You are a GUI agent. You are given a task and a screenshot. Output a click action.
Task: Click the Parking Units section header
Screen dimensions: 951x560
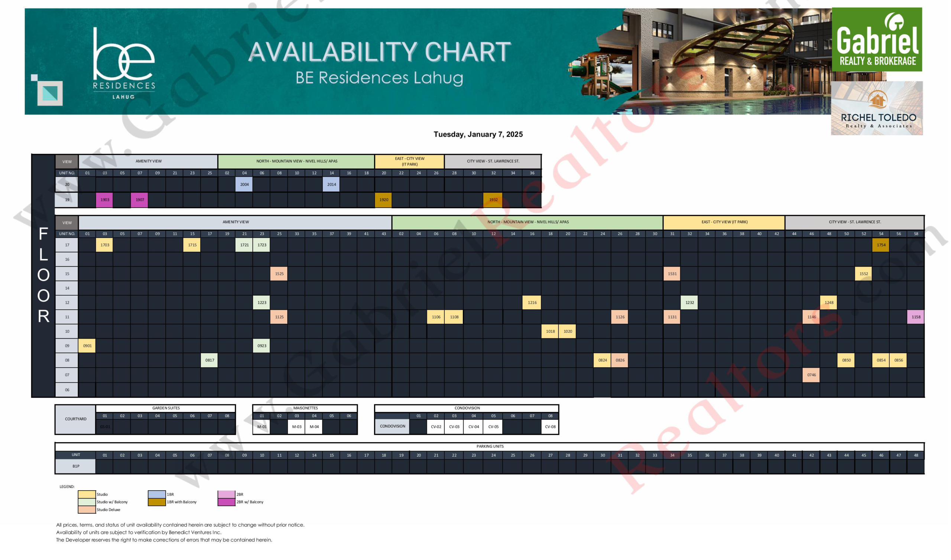490,446
